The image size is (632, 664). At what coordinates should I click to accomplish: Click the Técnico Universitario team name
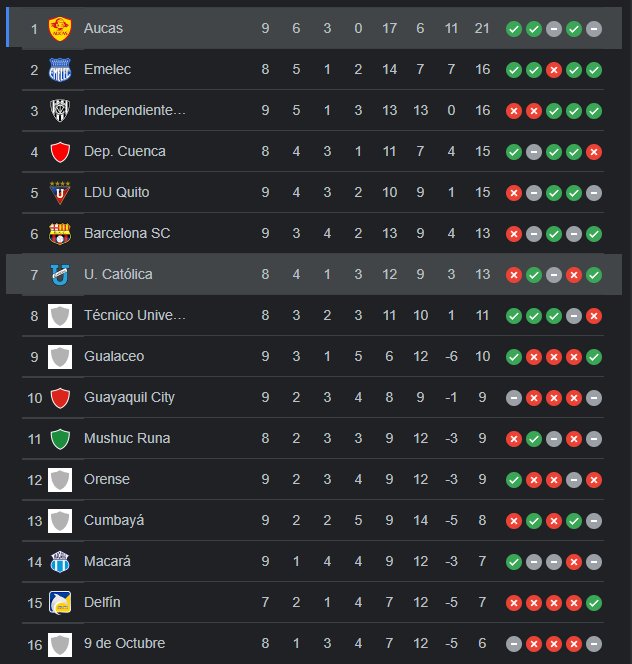pos(135,315)
